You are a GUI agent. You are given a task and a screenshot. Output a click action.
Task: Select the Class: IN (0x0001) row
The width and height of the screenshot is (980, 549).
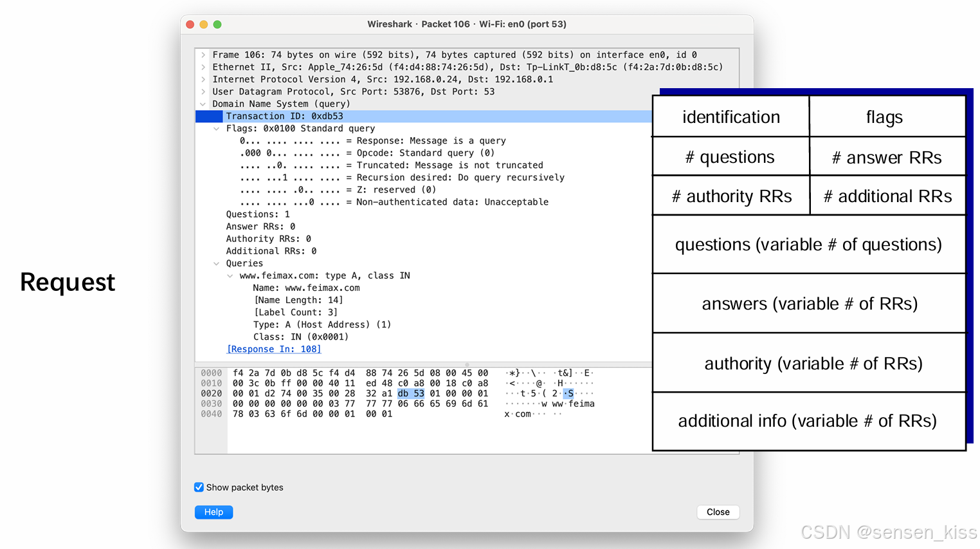(x=300, y=337)
